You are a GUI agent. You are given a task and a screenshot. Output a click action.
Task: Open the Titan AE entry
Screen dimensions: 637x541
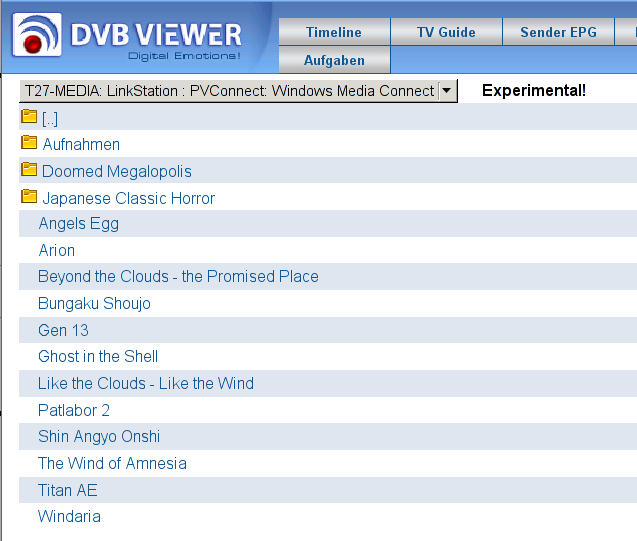tap(68, 490)
